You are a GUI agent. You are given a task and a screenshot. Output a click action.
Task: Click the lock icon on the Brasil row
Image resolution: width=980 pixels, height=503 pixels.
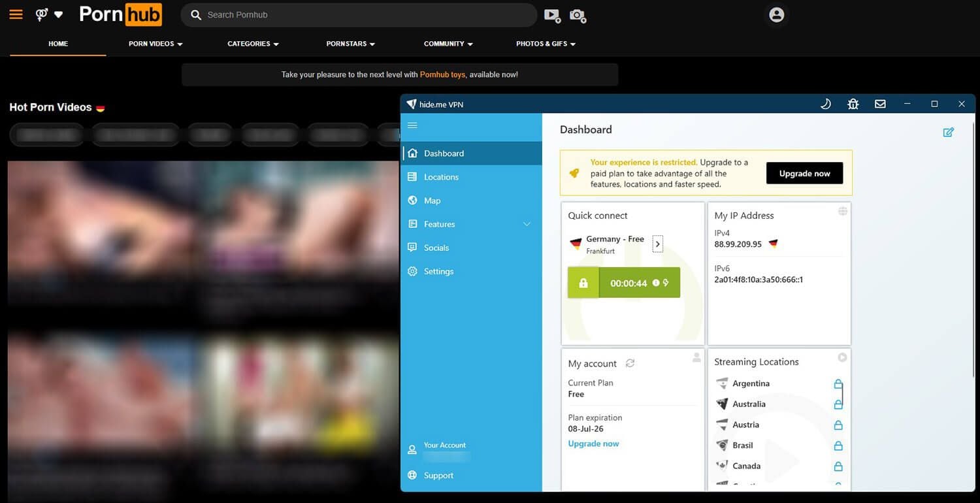point(838,446)
